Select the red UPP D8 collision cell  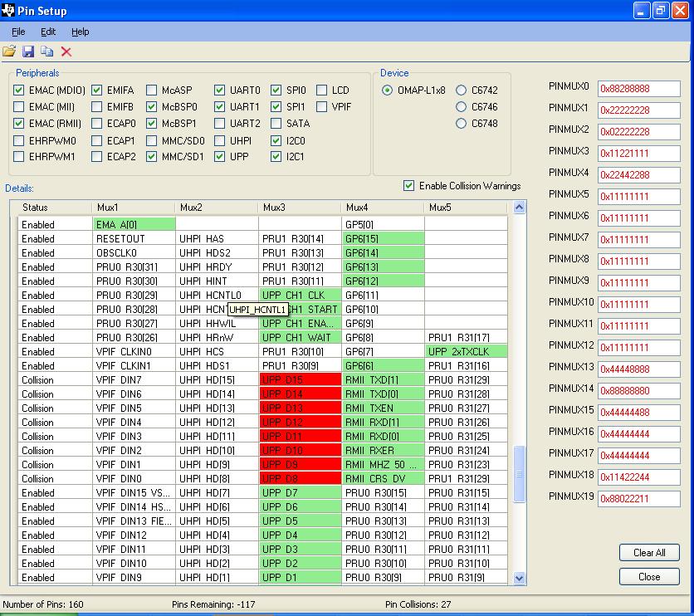point(300,479)
